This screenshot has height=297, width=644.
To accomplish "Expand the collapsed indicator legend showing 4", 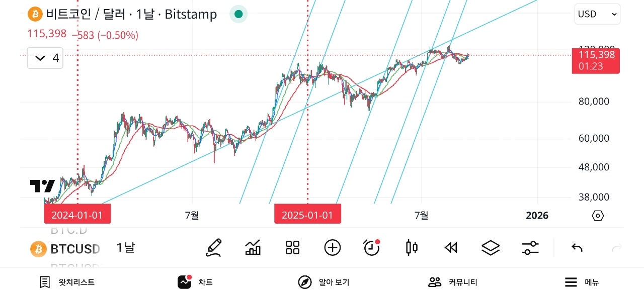I will point(45,58).
